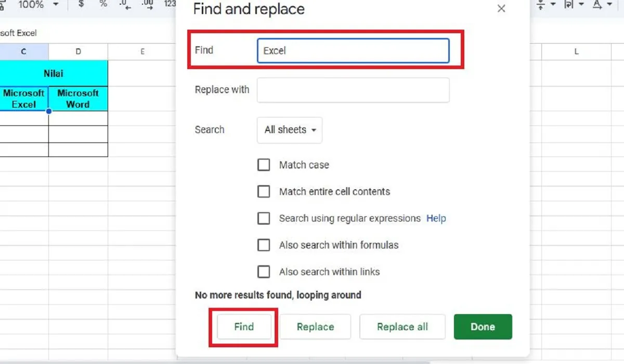Select the Also search within formulas option
This screenshot has height=364, width=624.
coord(264,245)
